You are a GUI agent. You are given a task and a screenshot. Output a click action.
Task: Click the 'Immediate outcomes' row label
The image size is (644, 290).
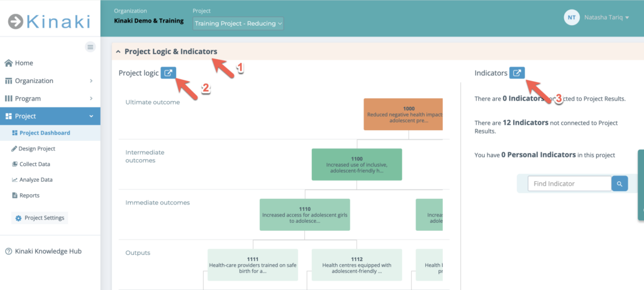point(158,203)
